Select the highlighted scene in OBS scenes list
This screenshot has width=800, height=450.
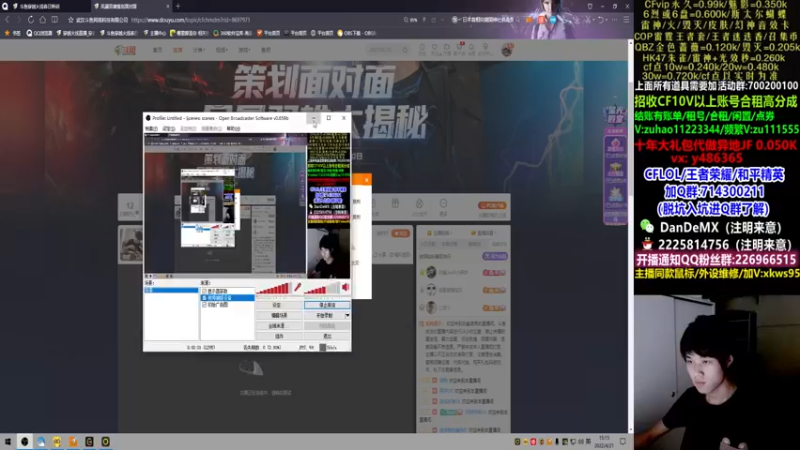(171, 290)
